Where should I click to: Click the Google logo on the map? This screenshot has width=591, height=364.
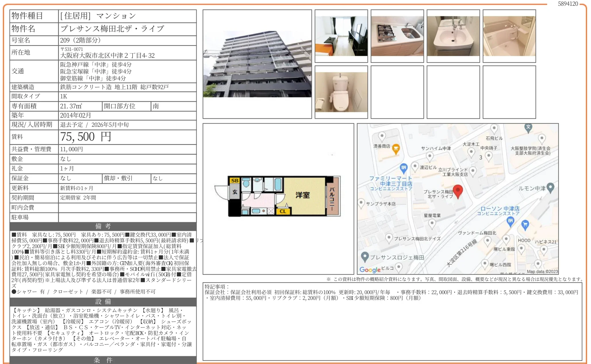(370, 269)
